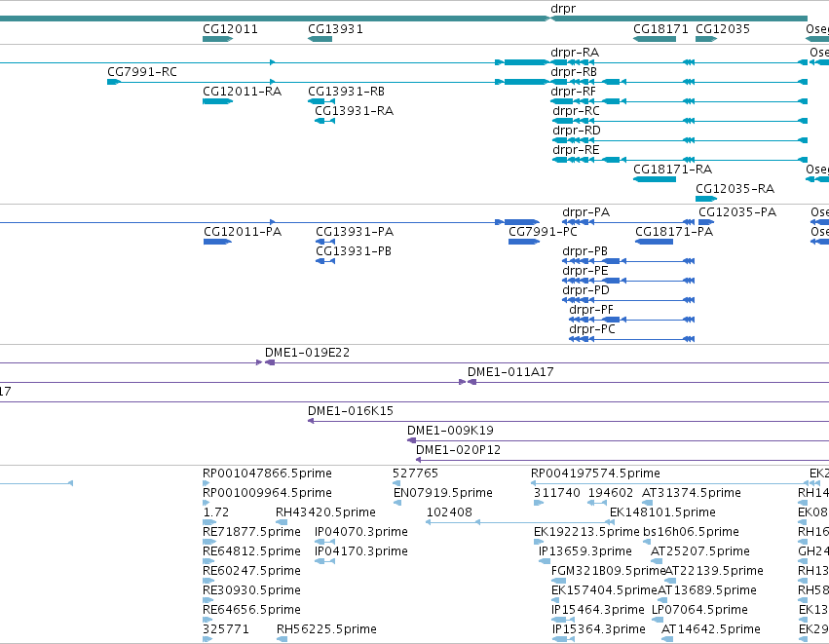Open the EK148101.5prime EST label
The width and height of the screenshot is (829, 644).
662,512
